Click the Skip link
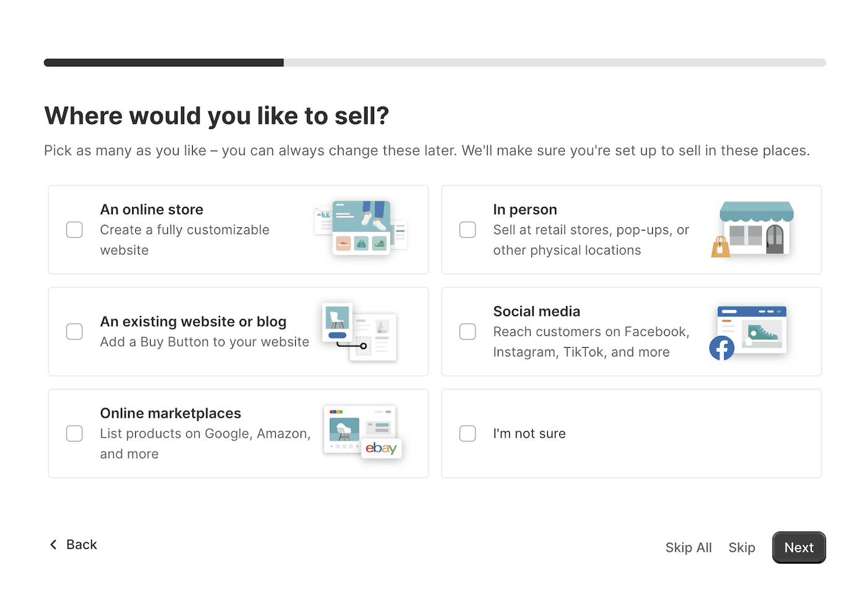Viewport: 868px width, 598px height. [x=742, y=548]
